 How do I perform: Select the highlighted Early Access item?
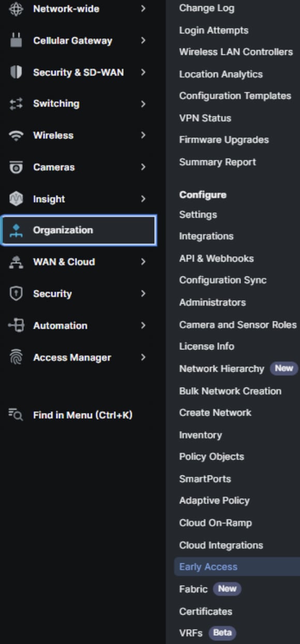[237, 566]
